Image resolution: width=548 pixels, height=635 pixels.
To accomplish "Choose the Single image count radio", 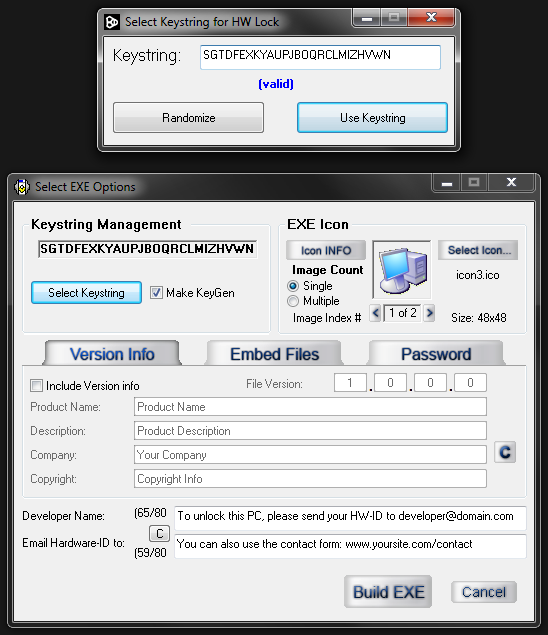I will coord(293,286).
